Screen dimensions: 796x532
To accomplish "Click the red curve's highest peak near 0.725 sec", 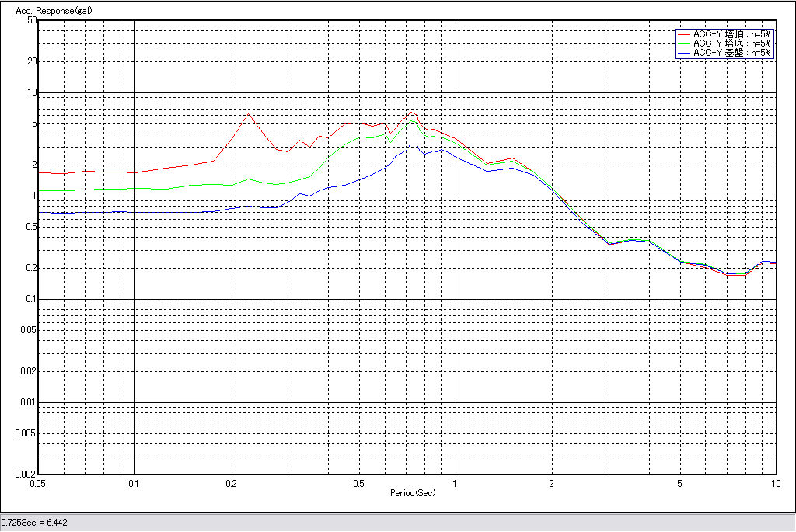I will point(412,113).
